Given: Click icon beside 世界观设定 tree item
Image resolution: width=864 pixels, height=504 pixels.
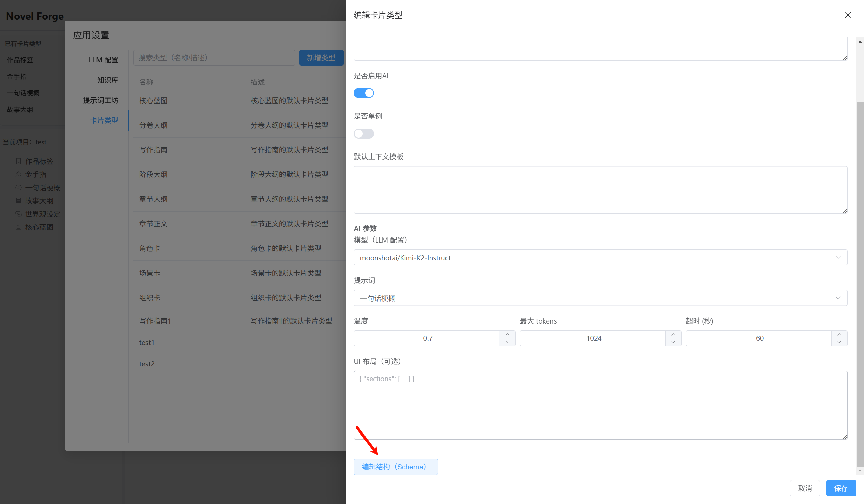Looking at the screenshot, I should point(19,214).
